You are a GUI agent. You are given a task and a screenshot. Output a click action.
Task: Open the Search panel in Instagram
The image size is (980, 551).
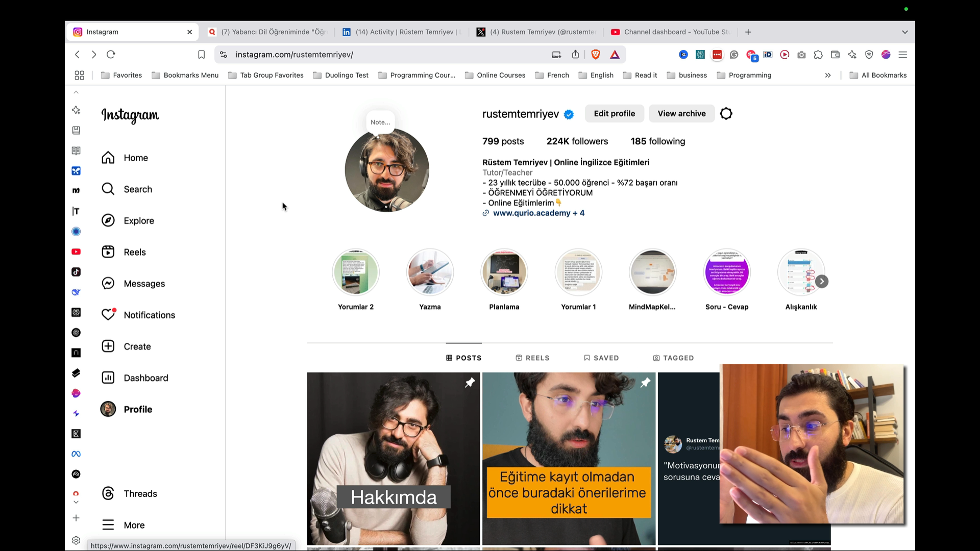127,189
